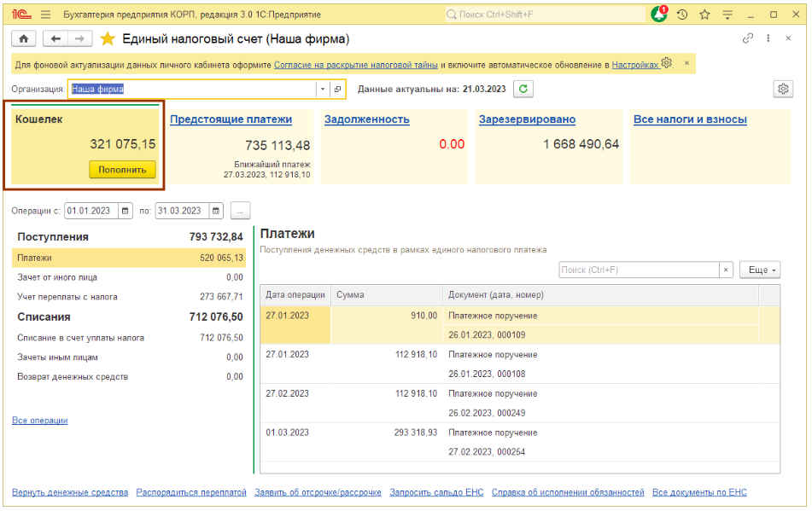
Task: Select Учет переплаты с налога row
Action: pos(128,297)
